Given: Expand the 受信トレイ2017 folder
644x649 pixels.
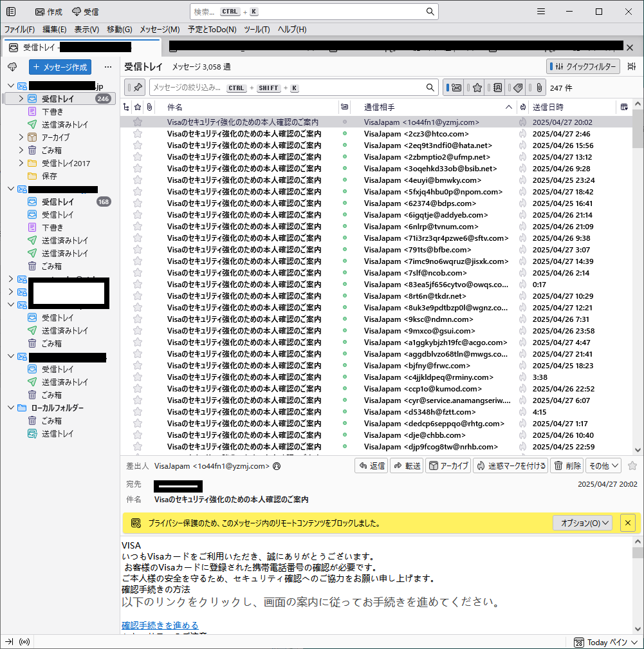Looking at the screenshot, I should point(21,163).
